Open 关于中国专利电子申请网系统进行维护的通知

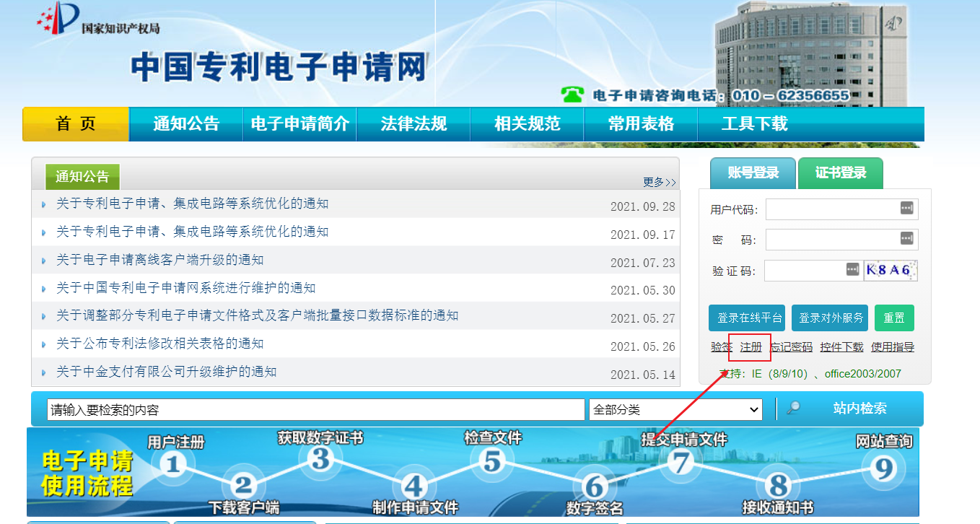[185, 288]
